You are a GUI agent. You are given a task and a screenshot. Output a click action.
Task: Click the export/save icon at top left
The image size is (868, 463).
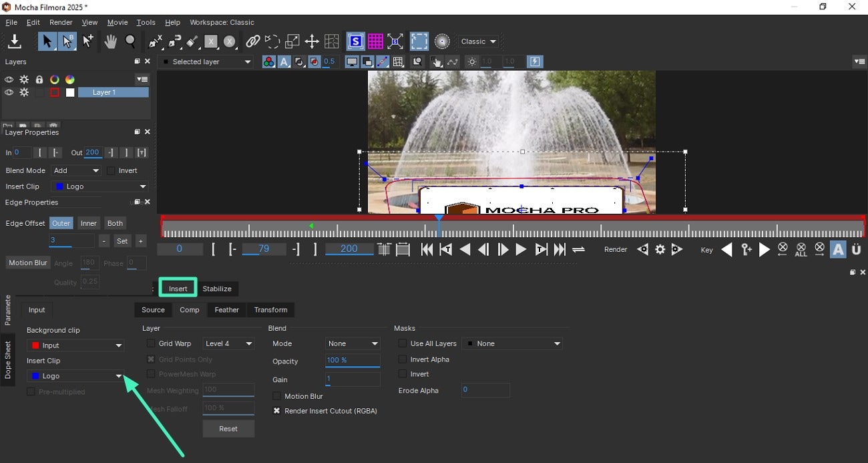tap(14, 41)
